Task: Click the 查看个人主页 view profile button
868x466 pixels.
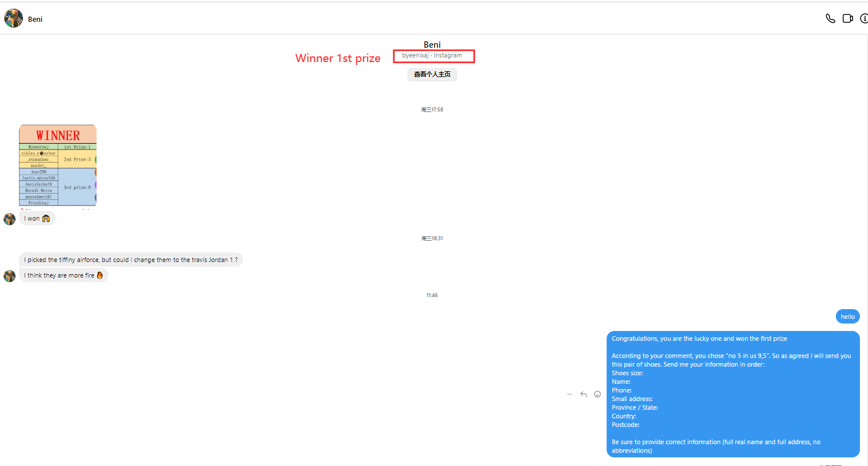Action: click(432, 74)
